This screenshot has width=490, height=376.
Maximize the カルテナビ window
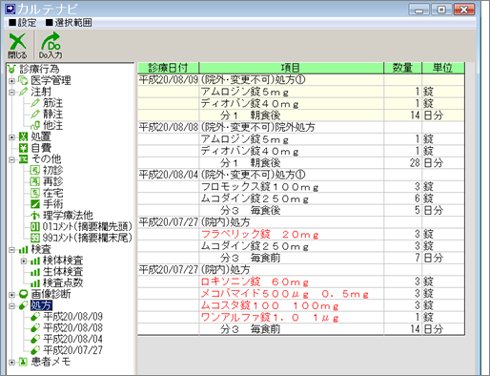click(x=441, y=9)
